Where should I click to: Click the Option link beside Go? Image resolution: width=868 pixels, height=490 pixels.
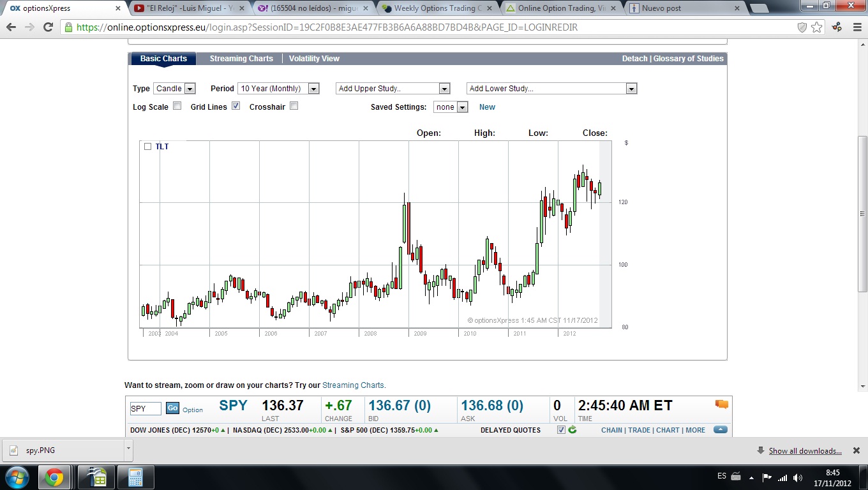point(193,410)
